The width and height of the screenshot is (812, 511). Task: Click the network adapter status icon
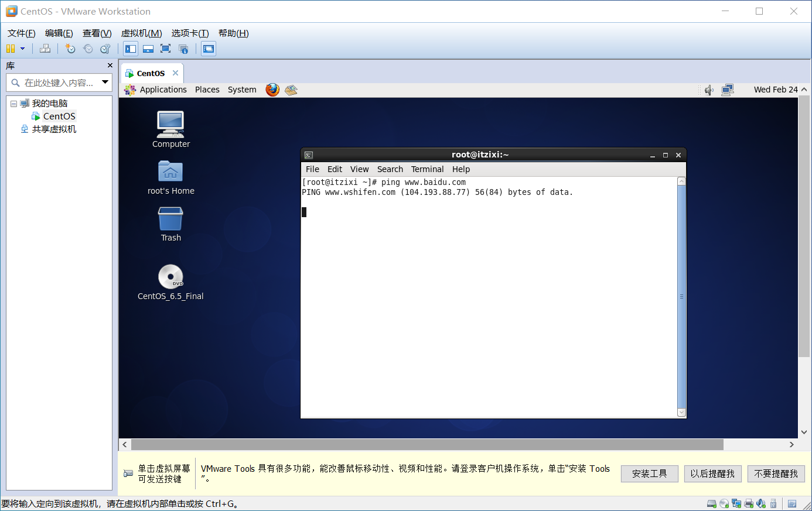pyautogui.click(x=736, y=503)
